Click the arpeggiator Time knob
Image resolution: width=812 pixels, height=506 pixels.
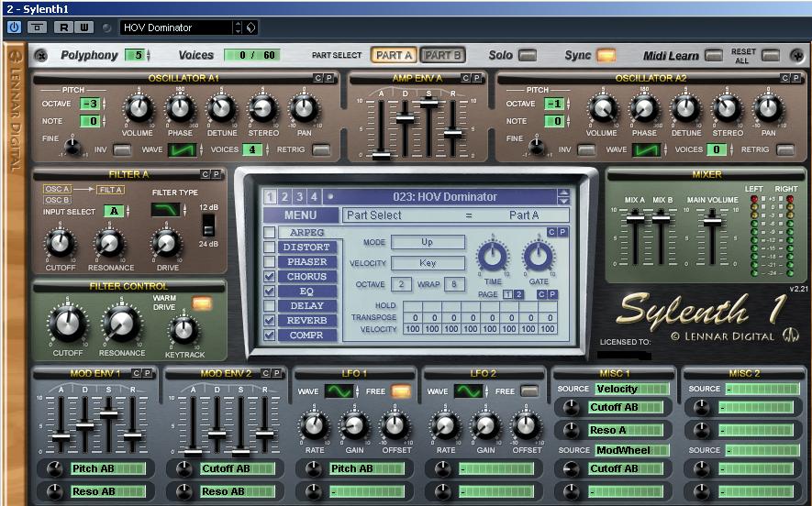(493, 256)
